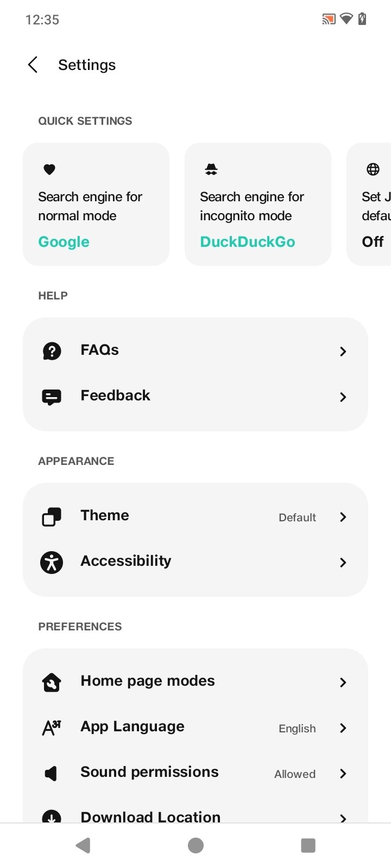Tap the Accessibility person icon
Screen dimensions: 391x868
tap(52, 562)
